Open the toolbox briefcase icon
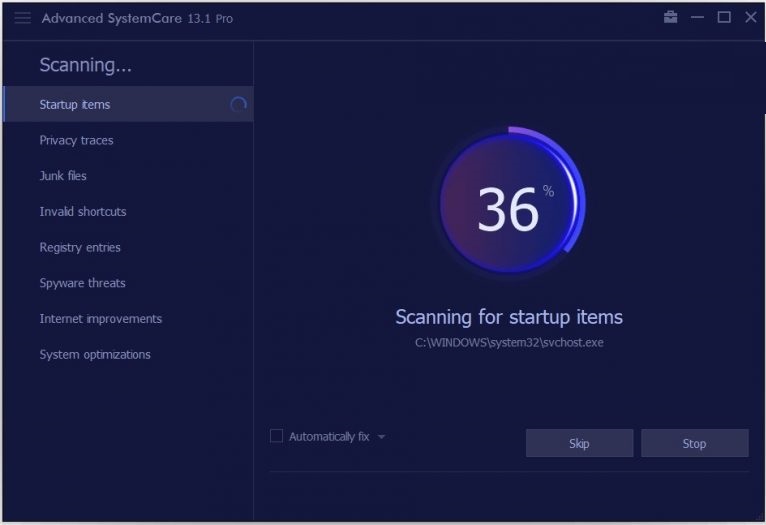Screen dimensions: 766x525 (670, 17)
